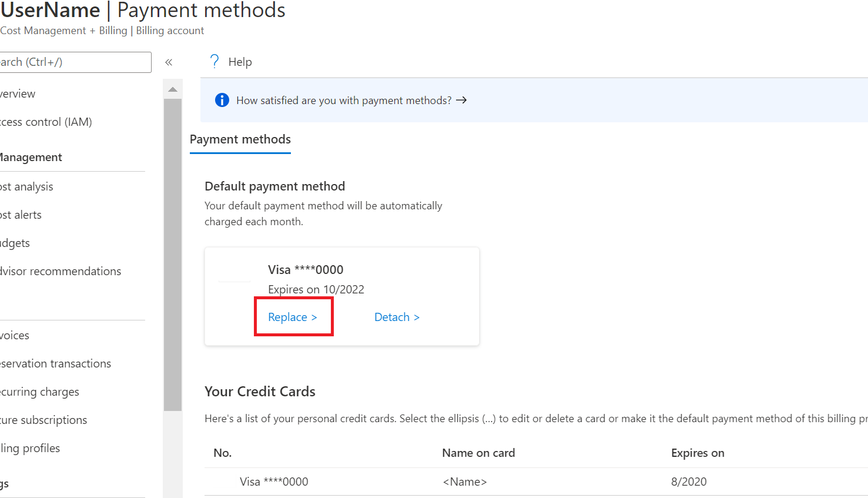
Task: Collapse the sidebar with double chevron icon
Action: click(x=169, y=62)
